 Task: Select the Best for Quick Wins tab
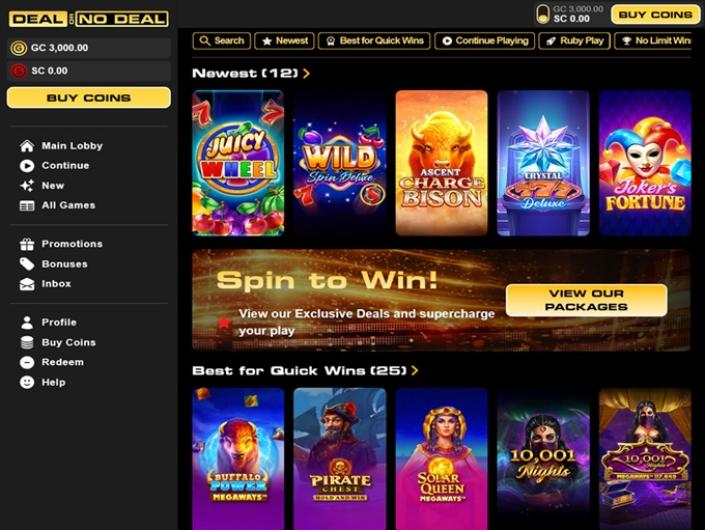point(374,41)
